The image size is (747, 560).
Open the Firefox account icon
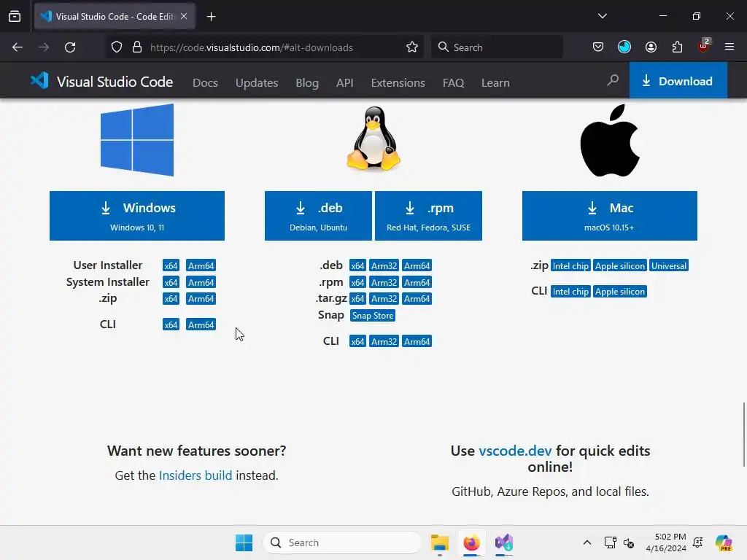[651, 47]
